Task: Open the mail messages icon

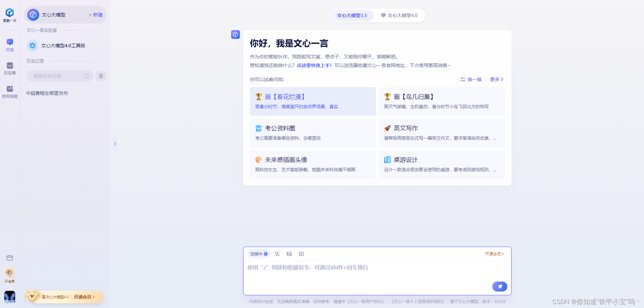Action: coord(10,258)
